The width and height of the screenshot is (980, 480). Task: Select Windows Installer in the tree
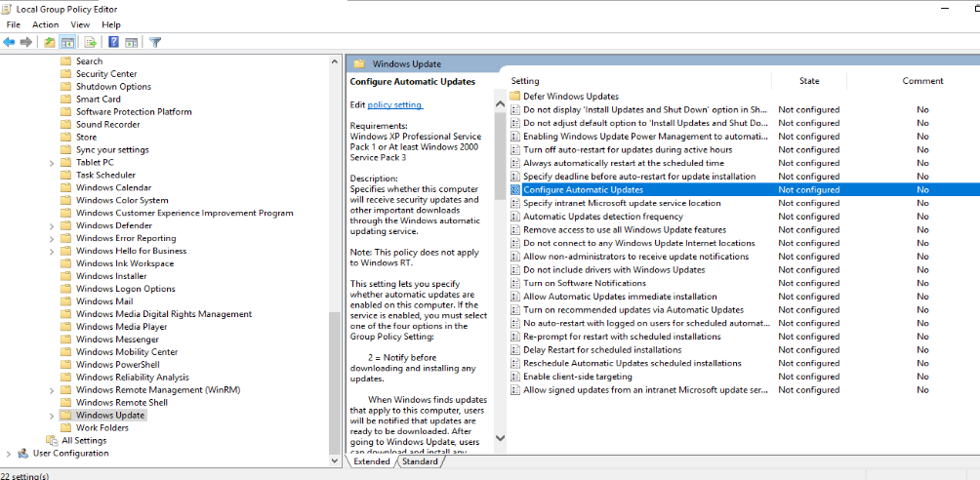(x=111, y=276)
